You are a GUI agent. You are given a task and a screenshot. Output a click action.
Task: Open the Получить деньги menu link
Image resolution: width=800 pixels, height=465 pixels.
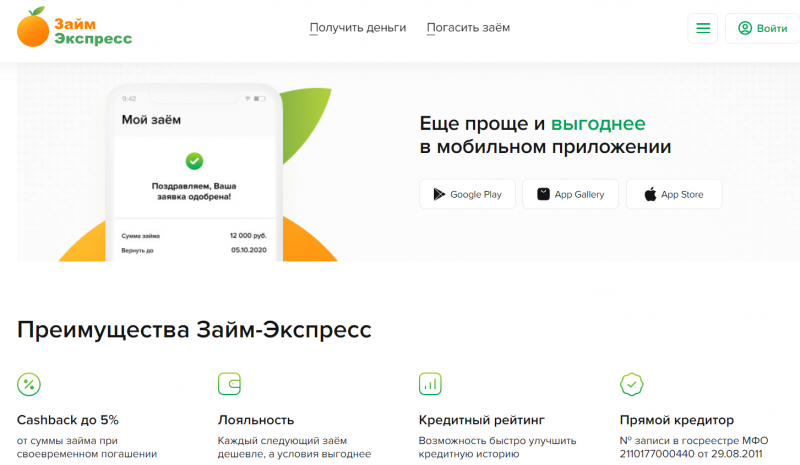[358, 28]
